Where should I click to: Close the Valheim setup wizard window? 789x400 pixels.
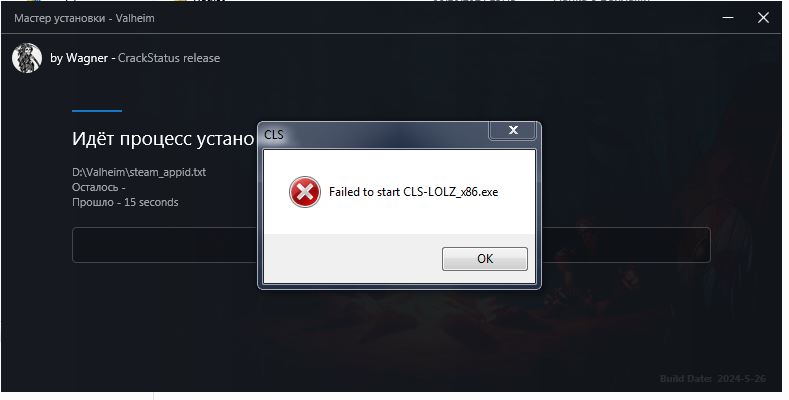point(763,18)
